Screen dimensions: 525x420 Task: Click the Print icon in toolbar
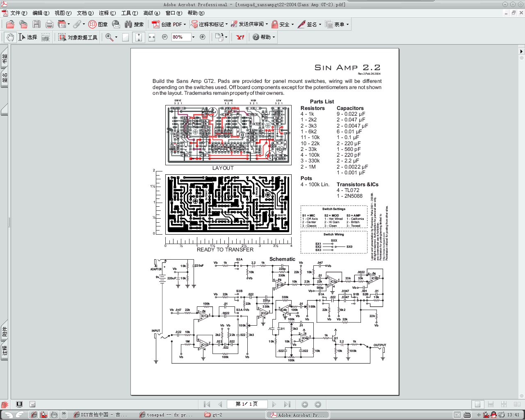click(50, 25)
